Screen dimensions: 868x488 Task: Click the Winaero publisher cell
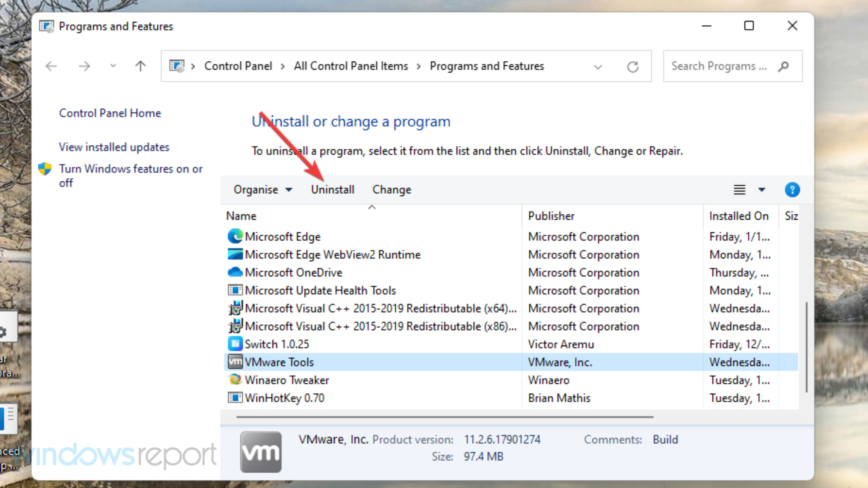tap(549, 380)
